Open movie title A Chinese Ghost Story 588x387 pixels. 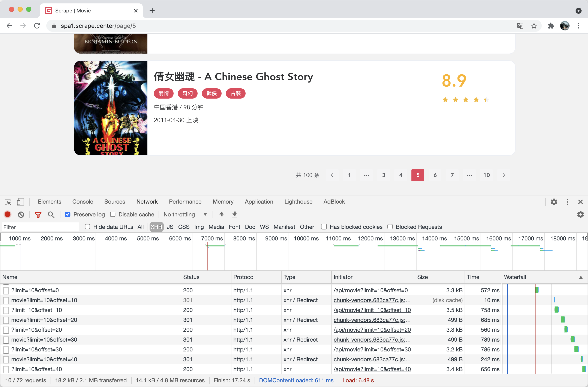pos(234,77)
